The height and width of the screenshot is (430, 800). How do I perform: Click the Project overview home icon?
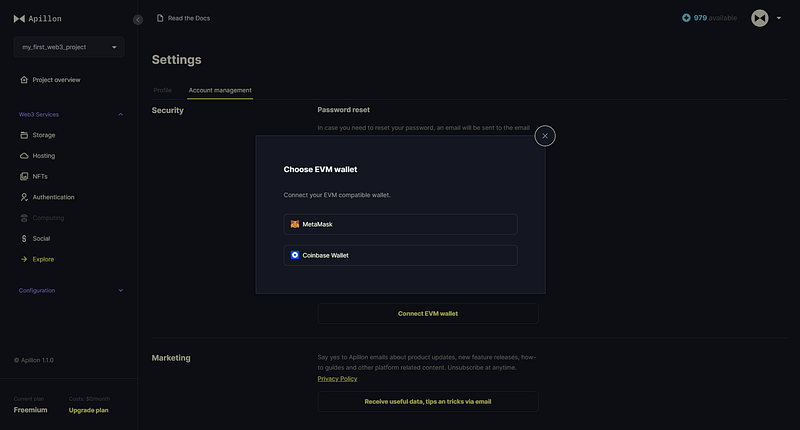(24, 80)
